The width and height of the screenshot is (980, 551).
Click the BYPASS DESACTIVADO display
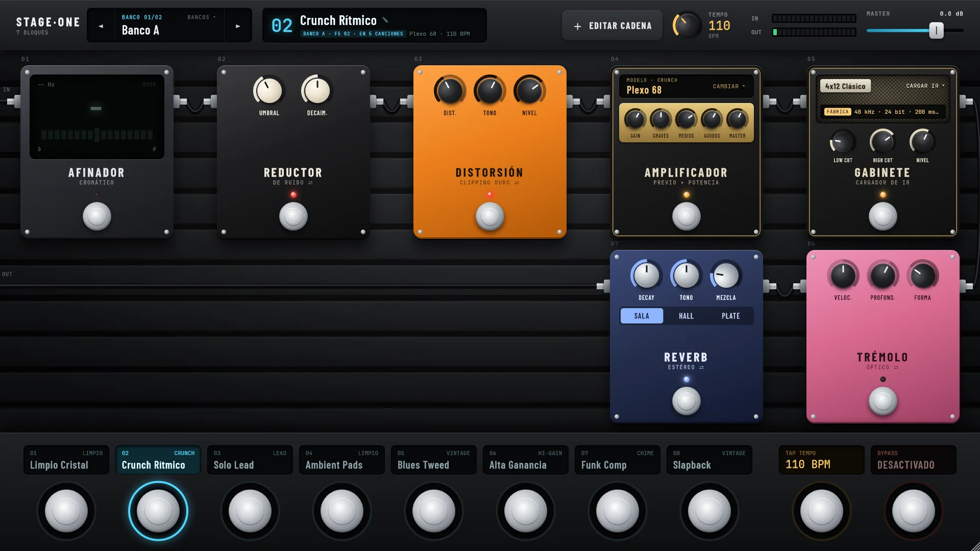click(x=914, y=460)
